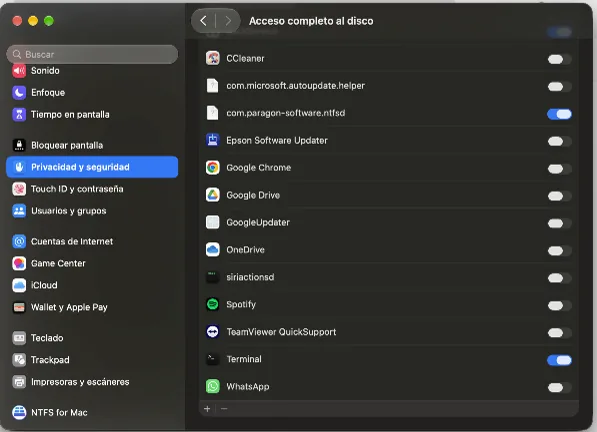Turn off Terminal full disk access

(559, 360)
